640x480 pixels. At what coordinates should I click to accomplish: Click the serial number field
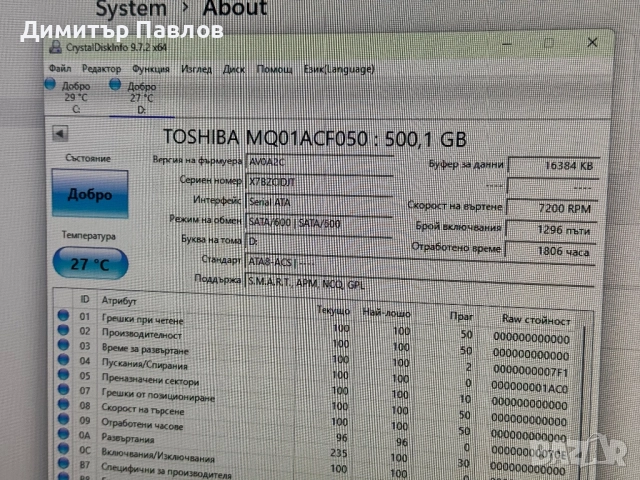click(x=319, y=182)
